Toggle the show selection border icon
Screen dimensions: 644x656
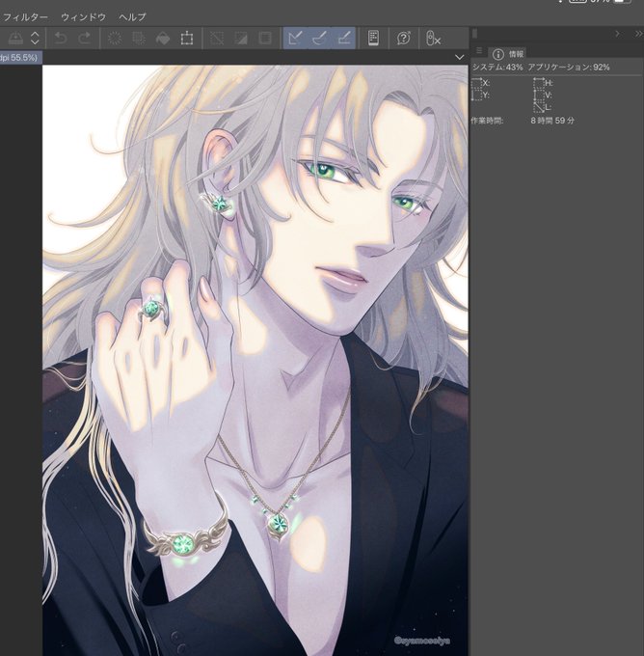[265, 39]
